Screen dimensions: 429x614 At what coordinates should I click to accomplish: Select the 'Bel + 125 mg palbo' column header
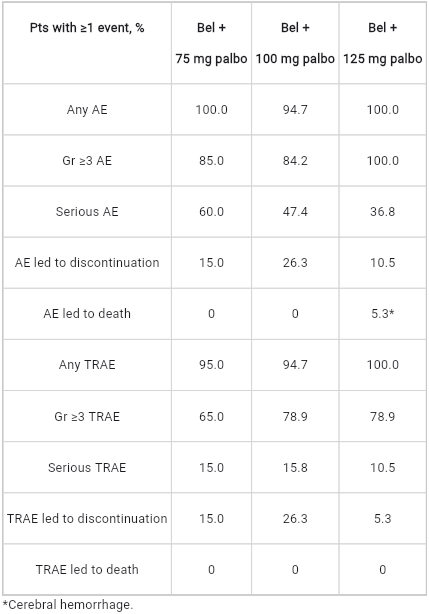(x=382, y=43)
